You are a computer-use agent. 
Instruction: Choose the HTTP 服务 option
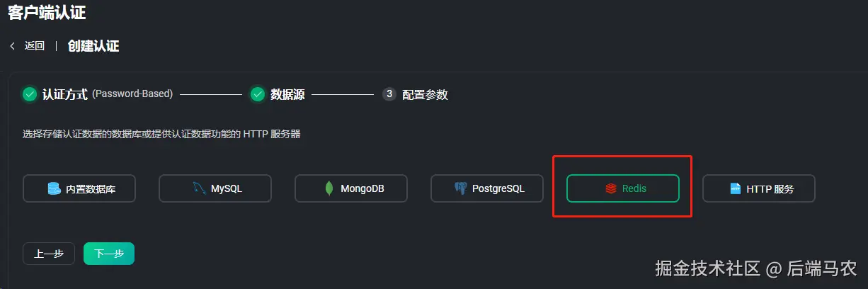[759, 188]
